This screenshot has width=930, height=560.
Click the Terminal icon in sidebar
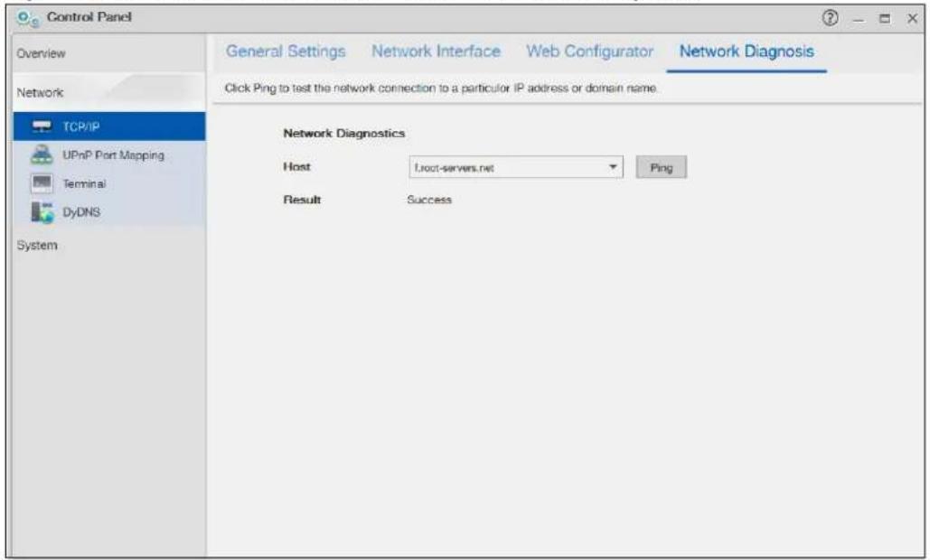42,183
